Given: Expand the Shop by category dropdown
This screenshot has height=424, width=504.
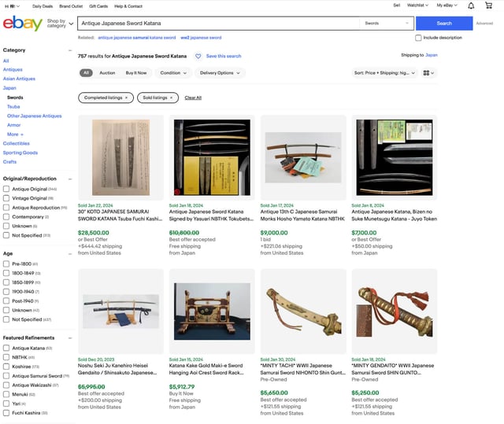Looking at the screenshot, I should [x=60, y=23].
